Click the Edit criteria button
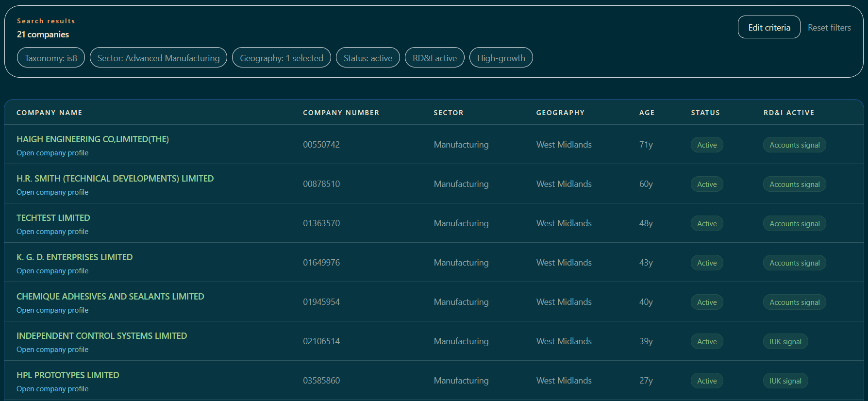Screen dimensions: 868x401 tap(769, 27)
